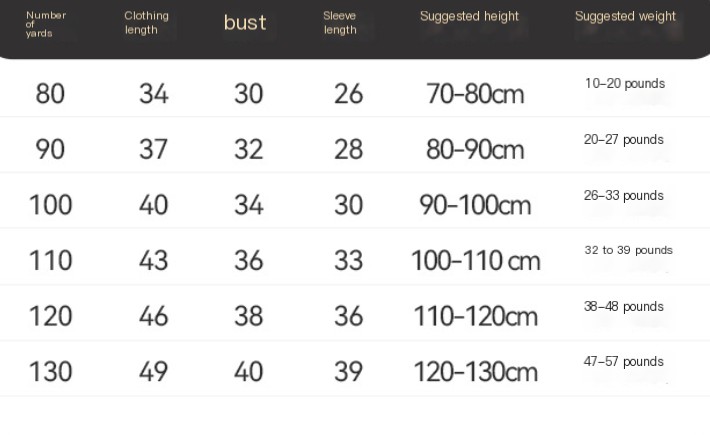Click the 'Sleeve length' column header

[x=340, y=23]
